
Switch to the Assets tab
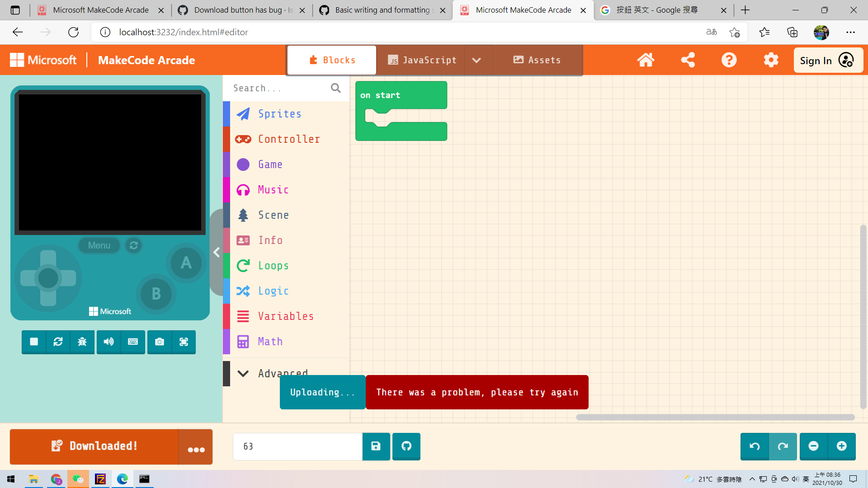[537, 60]
